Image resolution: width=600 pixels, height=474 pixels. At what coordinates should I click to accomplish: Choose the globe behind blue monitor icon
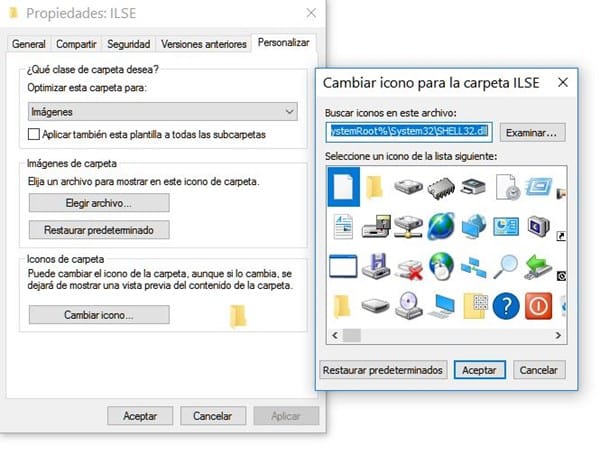coord(473,226)
